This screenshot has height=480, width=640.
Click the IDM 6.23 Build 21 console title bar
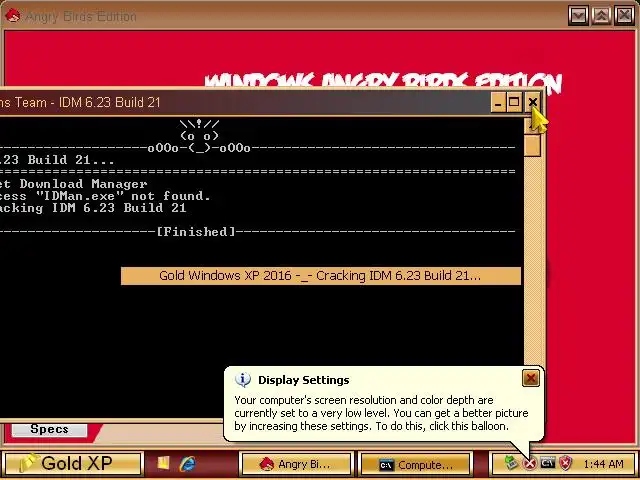coord(245,102)
